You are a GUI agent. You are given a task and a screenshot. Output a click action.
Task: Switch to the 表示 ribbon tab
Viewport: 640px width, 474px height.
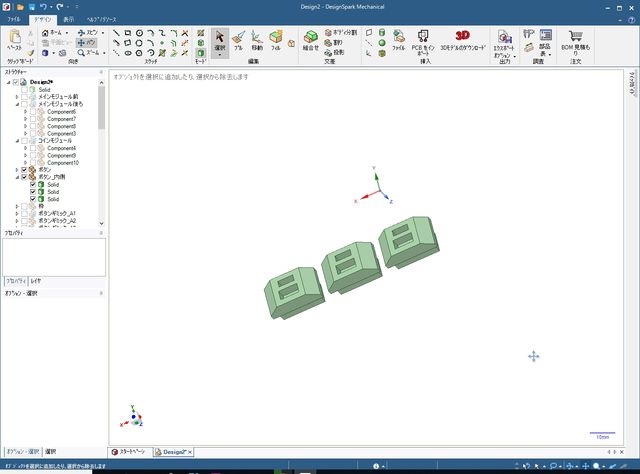coord(69,19)
